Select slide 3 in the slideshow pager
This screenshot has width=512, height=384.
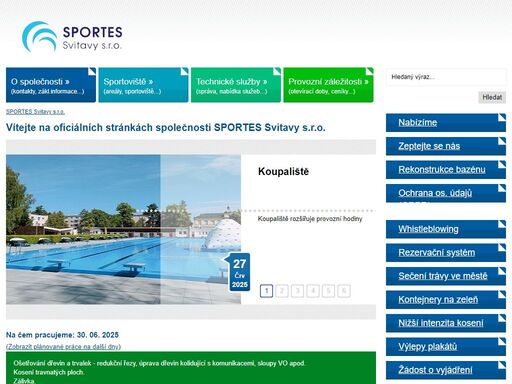pos(297,291)
